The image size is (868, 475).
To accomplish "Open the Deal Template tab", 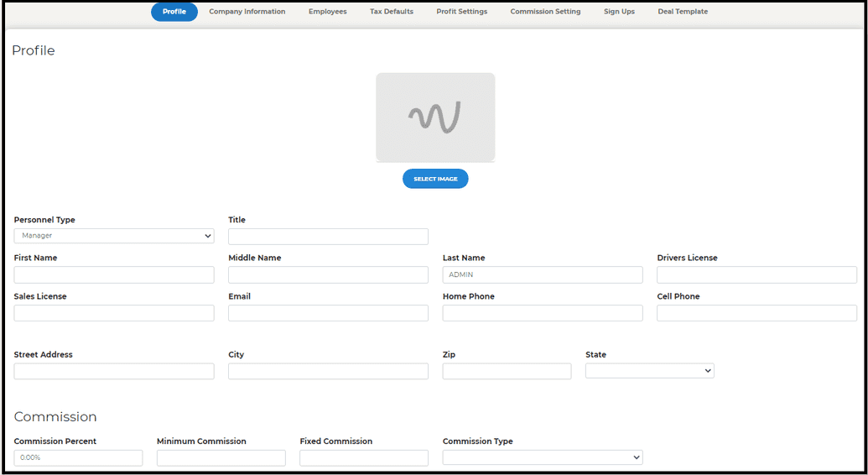I will [x=683, y=12].
